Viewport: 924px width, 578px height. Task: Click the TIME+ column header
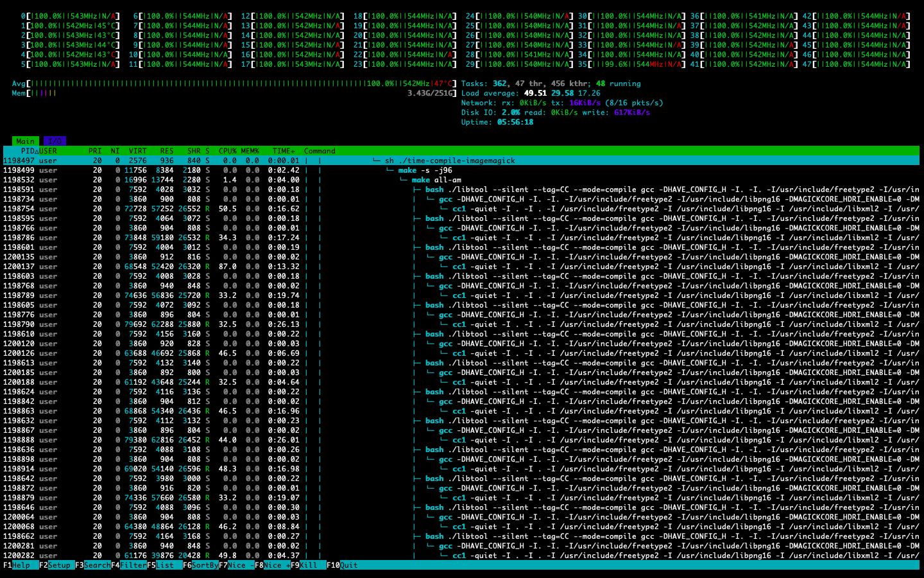point(284,151)
